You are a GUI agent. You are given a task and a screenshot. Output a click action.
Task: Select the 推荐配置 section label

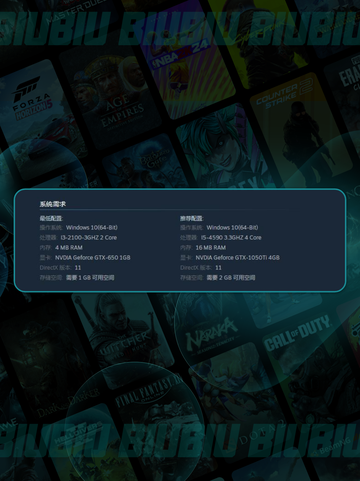192,218
